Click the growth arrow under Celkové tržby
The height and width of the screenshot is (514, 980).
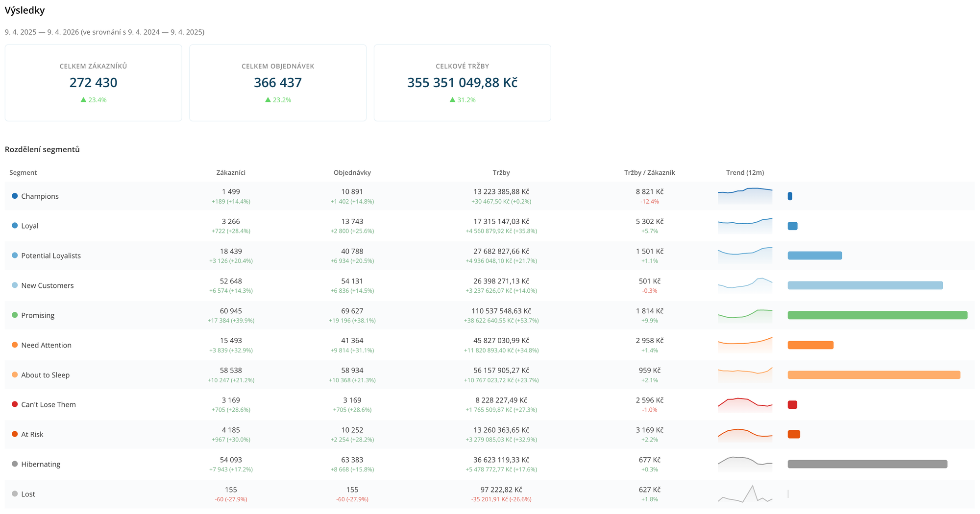pyautogui.click(x=452, y=100)
